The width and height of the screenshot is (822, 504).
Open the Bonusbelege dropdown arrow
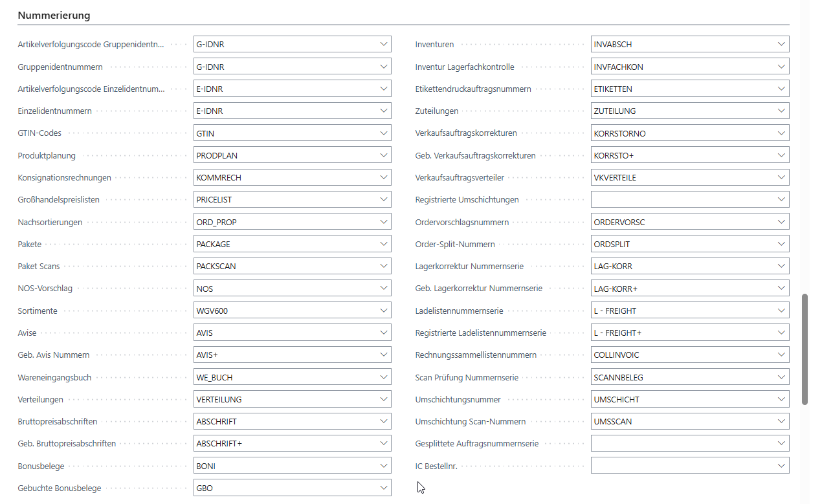coord(383,466)
